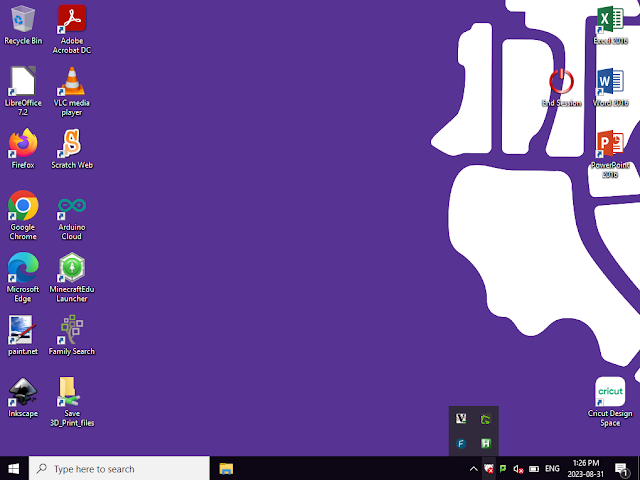Click the ENG language indicator
The width and height of the screenshot is (640, 480).
552,469
